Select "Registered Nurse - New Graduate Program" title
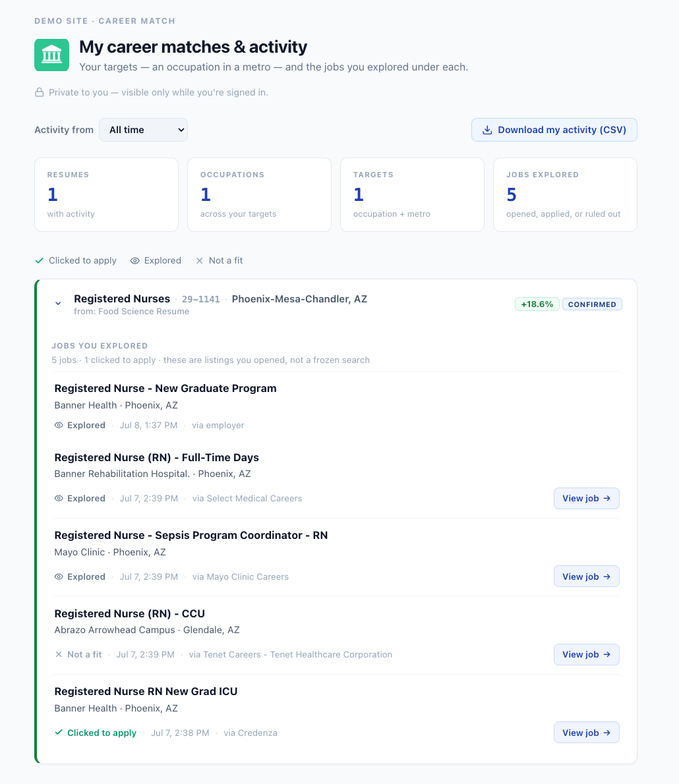This screenshot has height=784, width=679. click(165, 389)
